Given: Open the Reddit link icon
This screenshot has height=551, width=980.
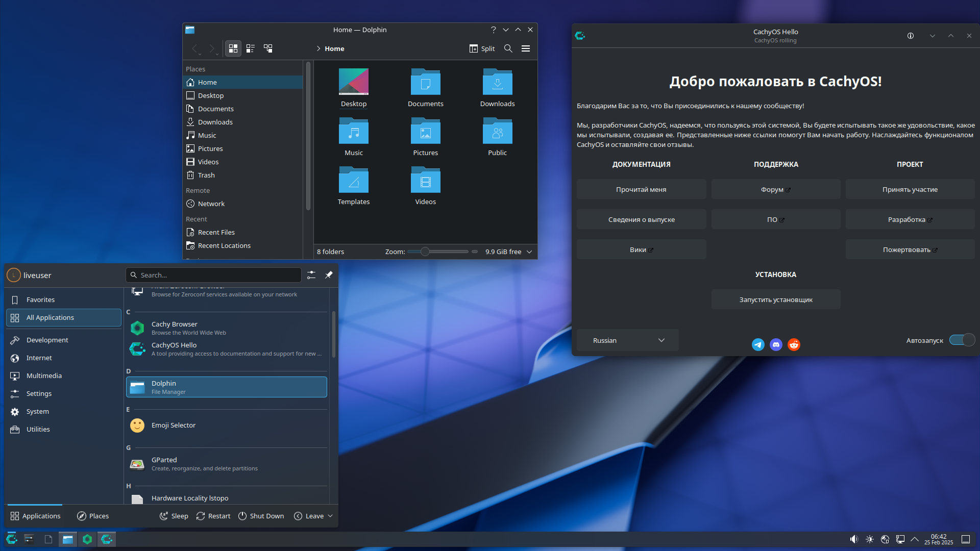Looking at the screenshot, I should [794, 345].
